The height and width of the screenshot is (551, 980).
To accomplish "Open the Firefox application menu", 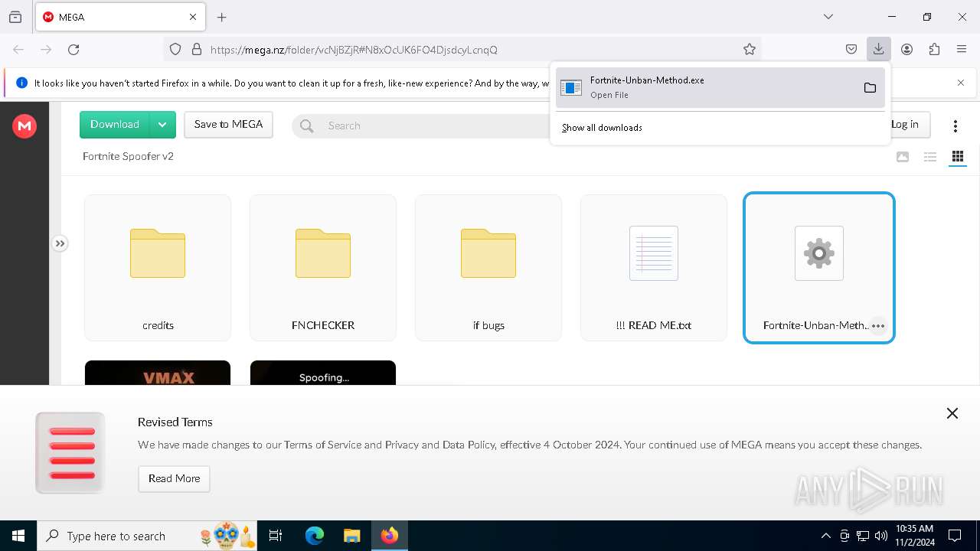I will pos(962,49).
